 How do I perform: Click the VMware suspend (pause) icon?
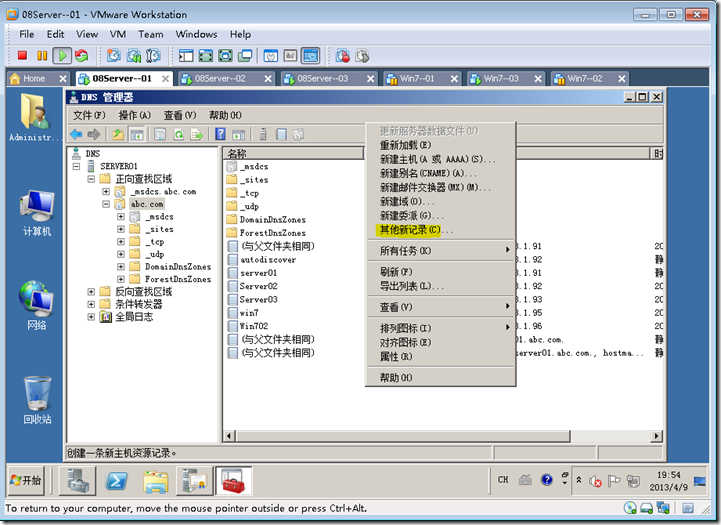pyautogui.click(x=42, y=56)
